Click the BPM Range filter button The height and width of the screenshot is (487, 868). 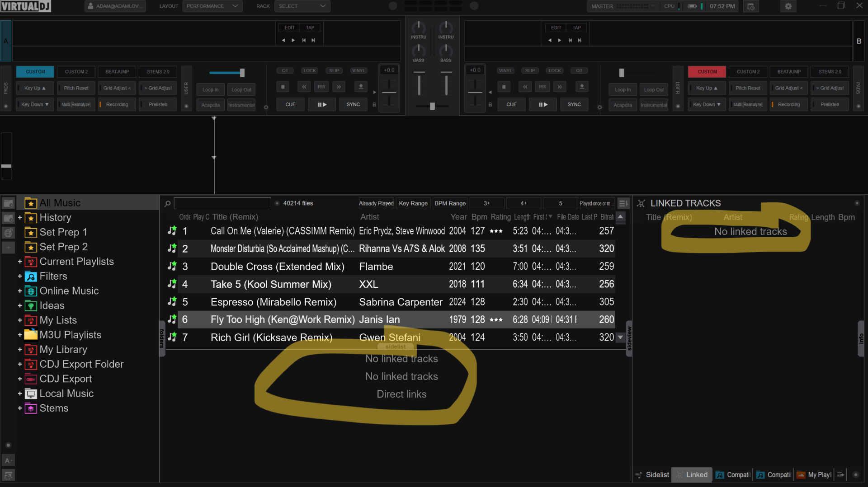pyautogui.click(x=450, y=203)
